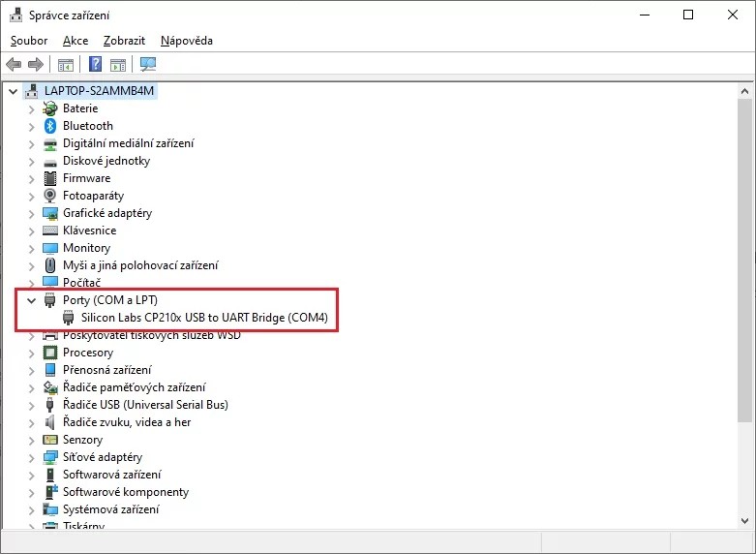Screen dimensions: 756x554
Task: Select the Přenosná zařízení row
Action: coord(107,370)
